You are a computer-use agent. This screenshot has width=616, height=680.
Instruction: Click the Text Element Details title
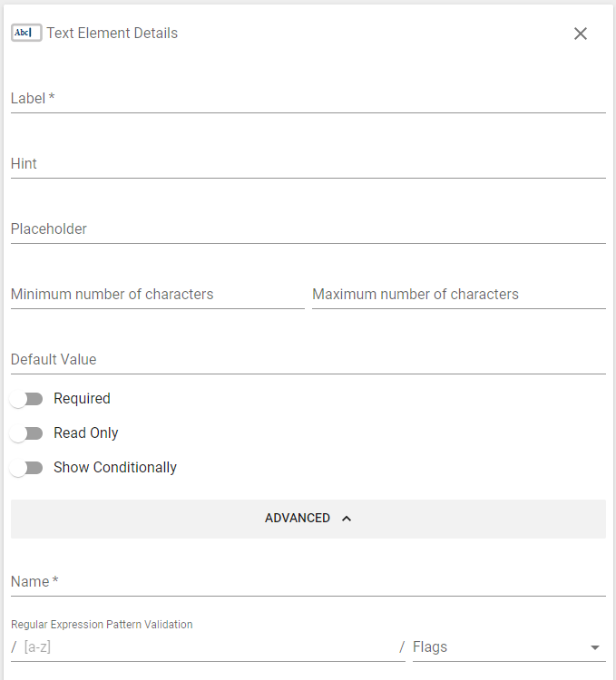click(112, 33)
